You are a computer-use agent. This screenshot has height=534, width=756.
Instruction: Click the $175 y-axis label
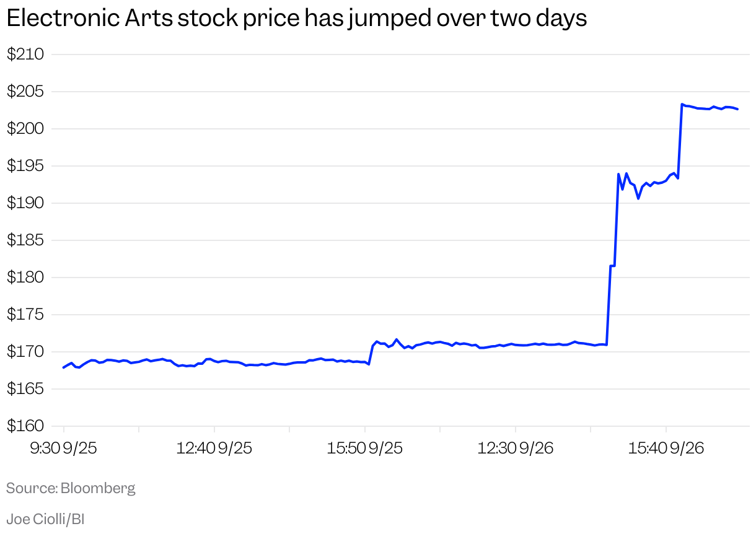(x=25, y=315)
